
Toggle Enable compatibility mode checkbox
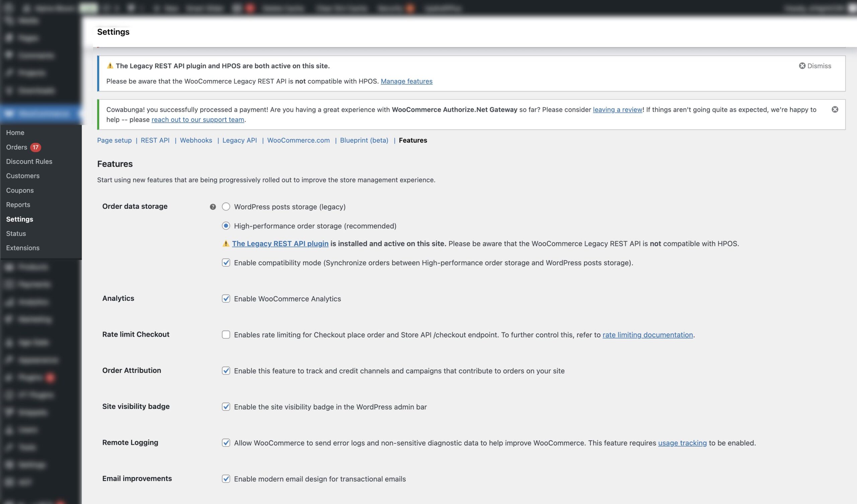tap(226, 262)
